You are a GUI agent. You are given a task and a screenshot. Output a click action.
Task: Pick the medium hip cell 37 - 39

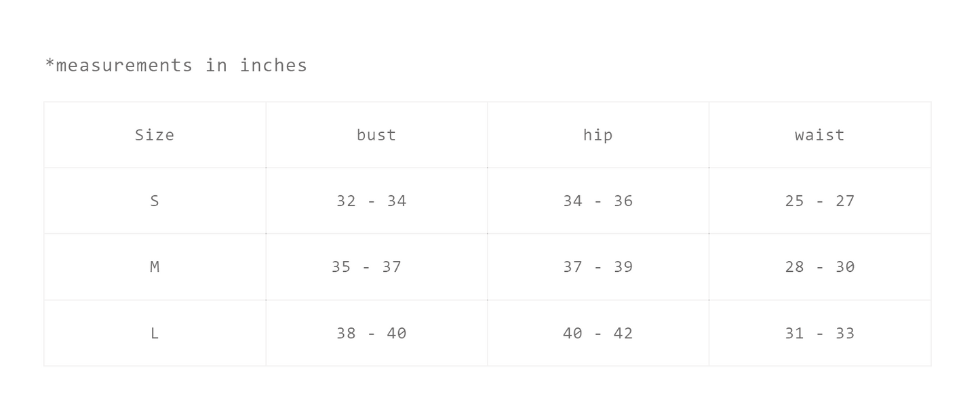tap(597, 267)
